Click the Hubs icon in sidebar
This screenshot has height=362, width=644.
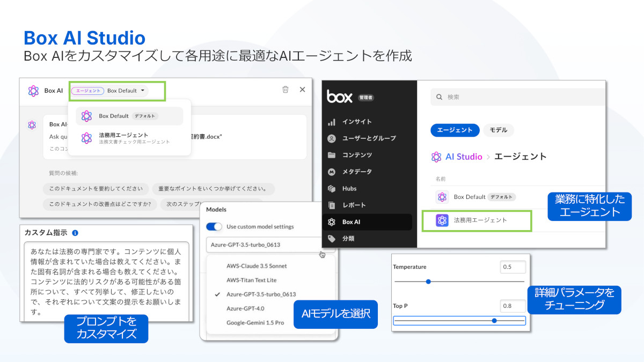click(x=332, y=188)
